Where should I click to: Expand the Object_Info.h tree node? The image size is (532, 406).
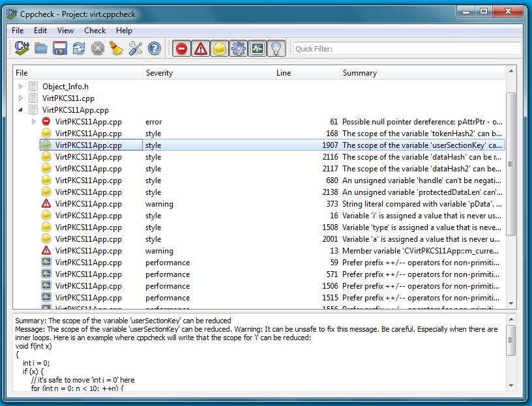[x=20, y=87]
